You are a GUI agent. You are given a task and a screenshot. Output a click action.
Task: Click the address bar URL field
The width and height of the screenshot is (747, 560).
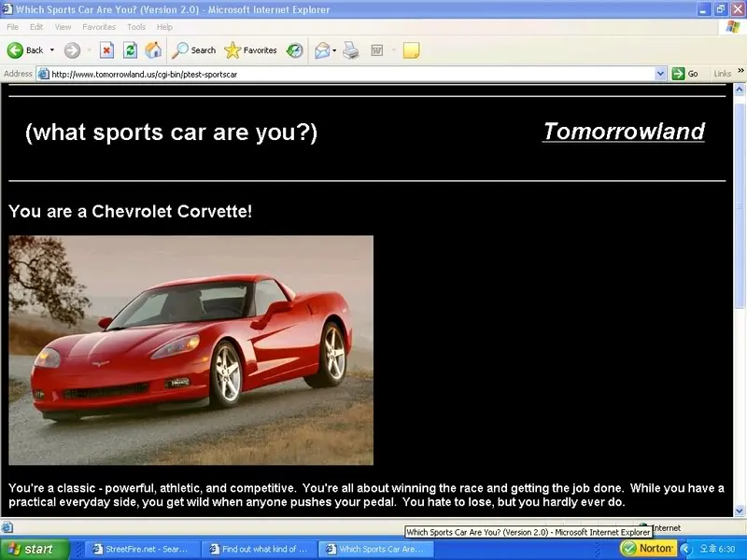pyautogui.click(x=352, y=74)
